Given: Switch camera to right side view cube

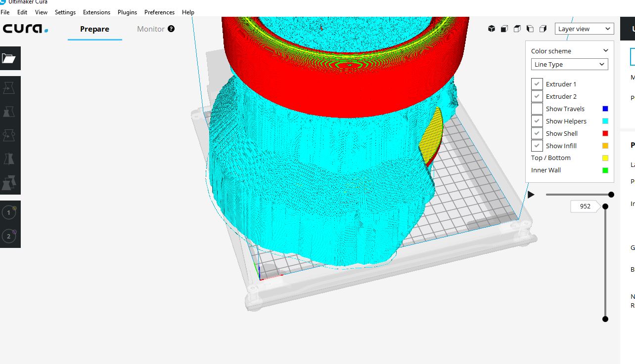Looking at the screenshot, I should (543, 29).
